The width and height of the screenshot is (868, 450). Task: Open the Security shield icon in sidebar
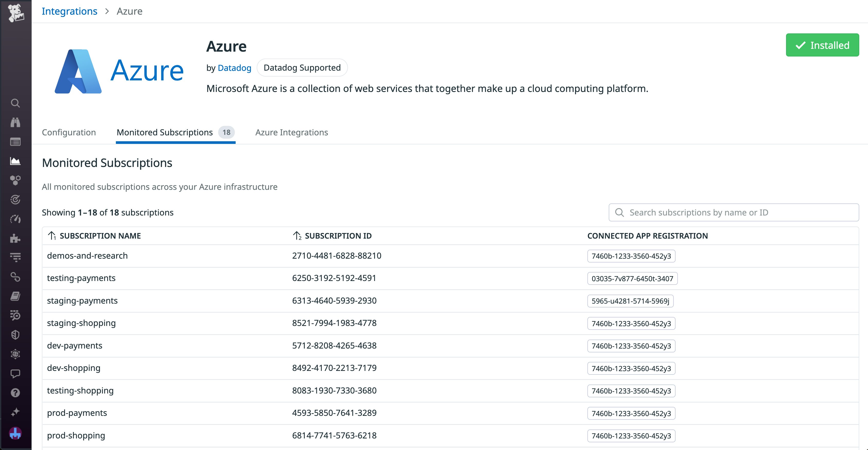pos(15,334)
